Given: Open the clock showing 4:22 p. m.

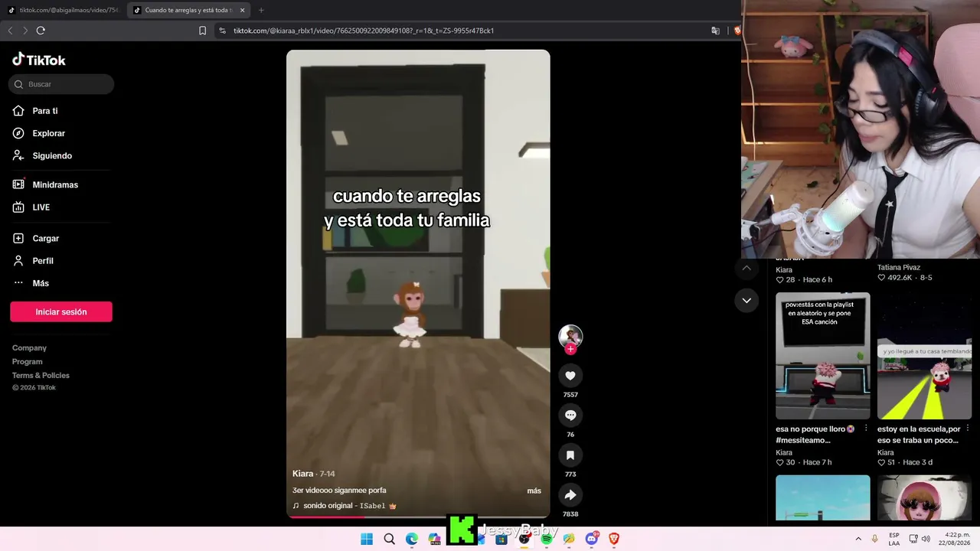Looking at the screenshot, I should coord(955,539).
